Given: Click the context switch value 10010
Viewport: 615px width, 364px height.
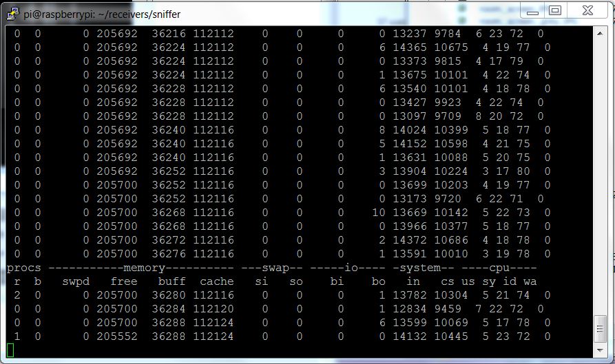Looking at the screenshot, I should click(x=451, y=254).
